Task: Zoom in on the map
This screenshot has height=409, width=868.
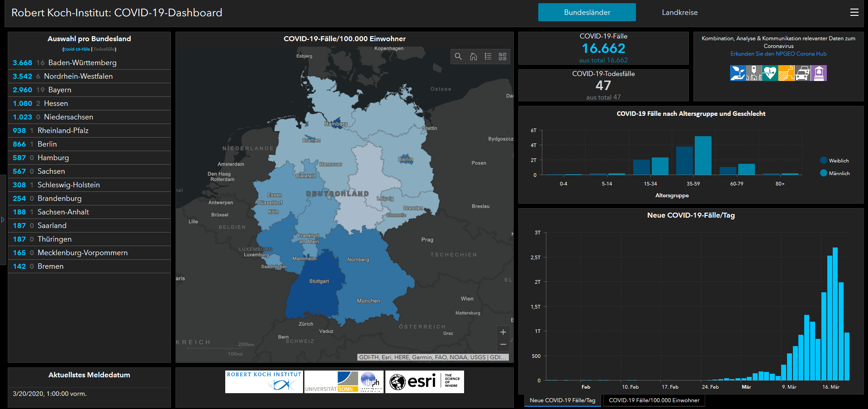Action: pos(503,332)
